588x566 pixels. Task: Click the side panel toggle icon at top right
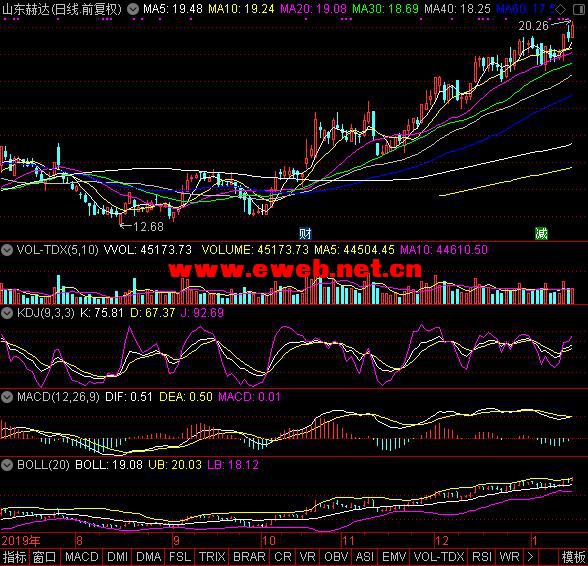(x=579, y=9)
